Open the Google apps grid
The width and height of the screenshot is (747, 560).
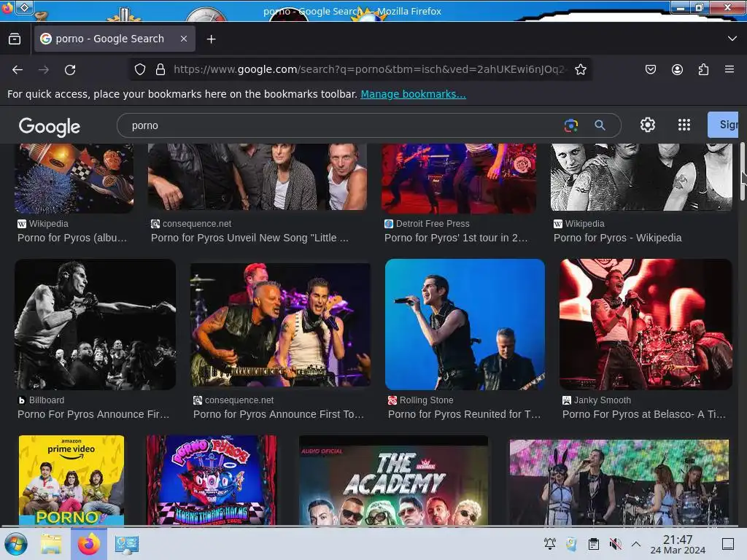[x=684, y=125]
